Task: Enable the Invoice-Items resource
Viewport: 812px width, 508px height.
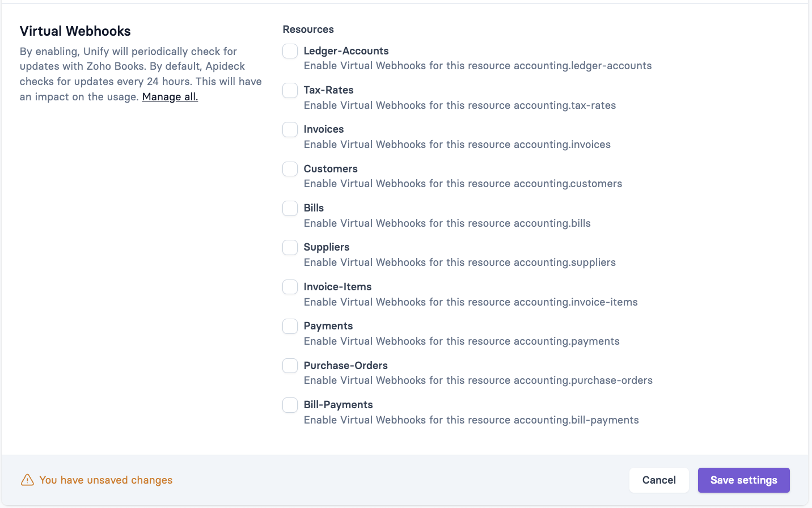Action: coord(290,287)
